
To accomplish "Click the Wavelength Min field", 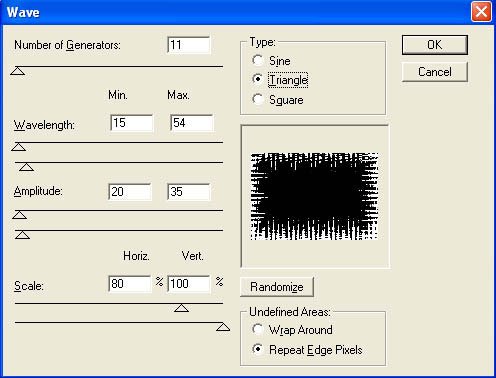I will [131, 123].
